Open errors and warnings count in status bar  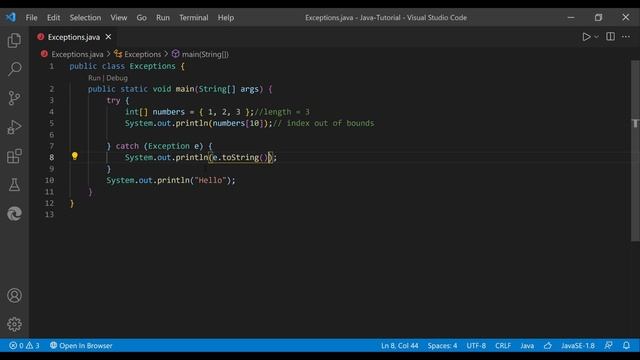click(24, 345)
